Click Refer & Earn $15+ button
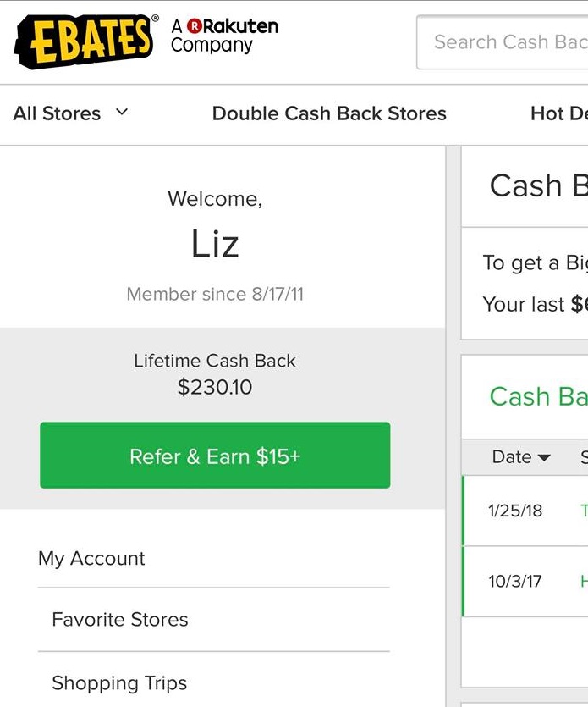The image size is (588, 707). tap(215, 455)
